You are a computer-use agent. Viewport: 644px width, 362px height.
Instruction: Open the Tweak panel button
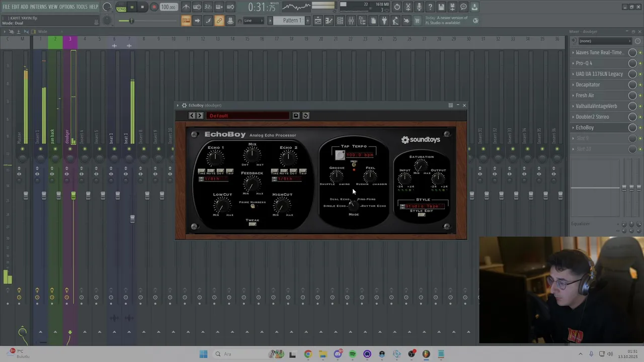click(253, 224)
